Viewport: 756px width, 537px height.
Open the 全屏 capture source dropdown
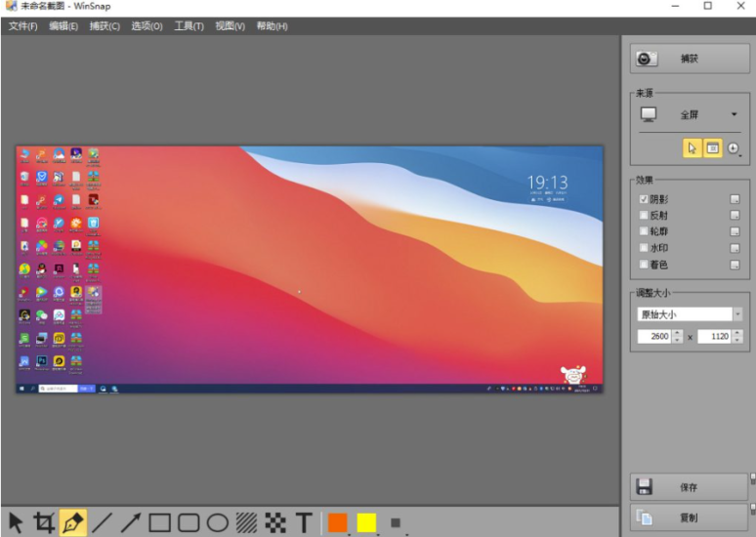click(x=690, y=115)
